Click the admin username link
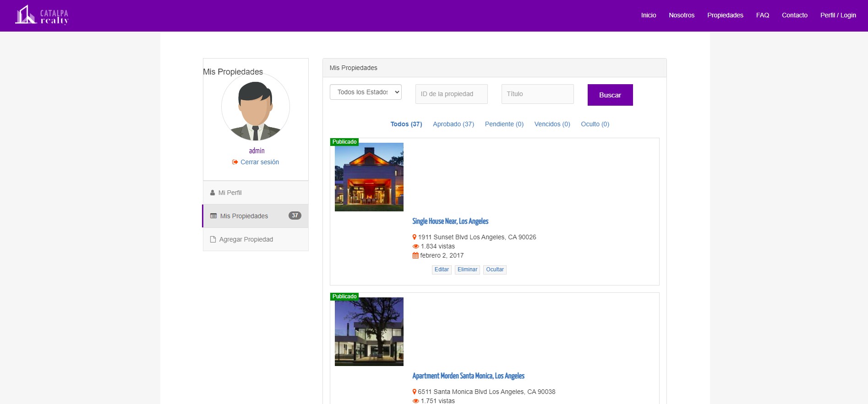The width and height of the screenshot is (868, 404). [257, 151]
